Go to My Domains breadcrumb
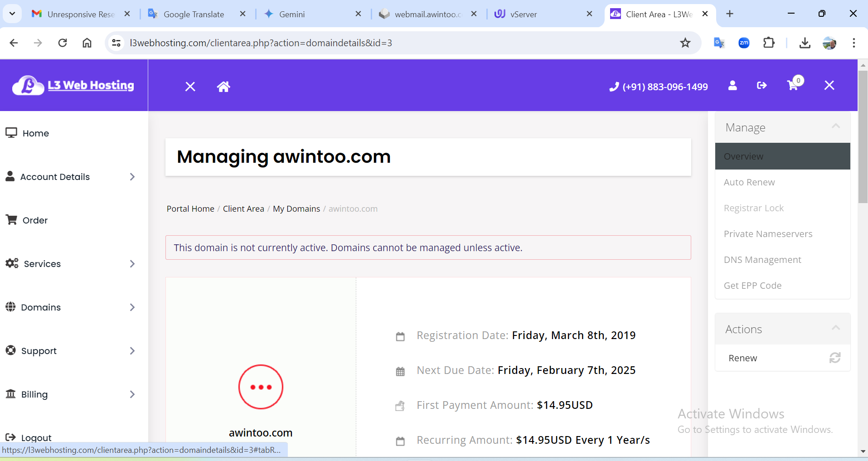The image size is (868, 461). 296,209
